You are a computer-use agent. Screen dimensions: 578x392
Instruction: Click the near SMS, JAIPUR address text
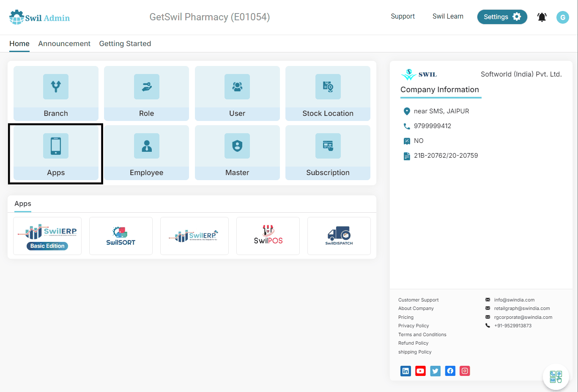click(x=441, y=111)
